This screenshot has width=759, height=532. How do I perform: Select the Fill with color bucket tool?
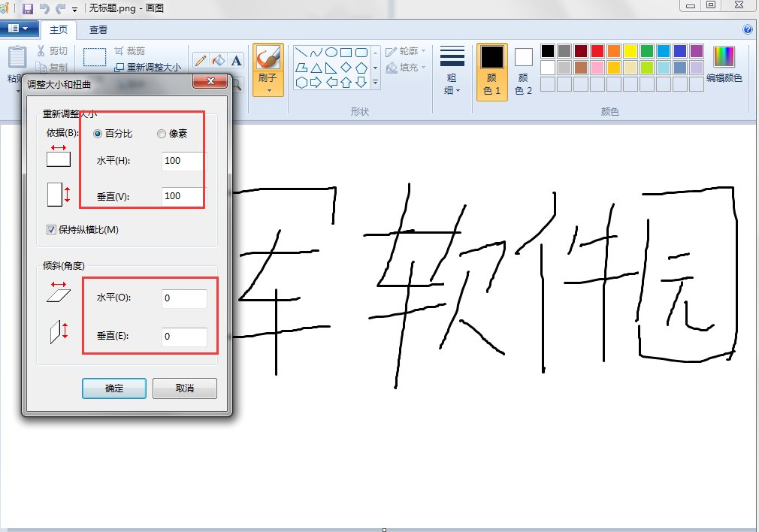click(x=219, y=61)
